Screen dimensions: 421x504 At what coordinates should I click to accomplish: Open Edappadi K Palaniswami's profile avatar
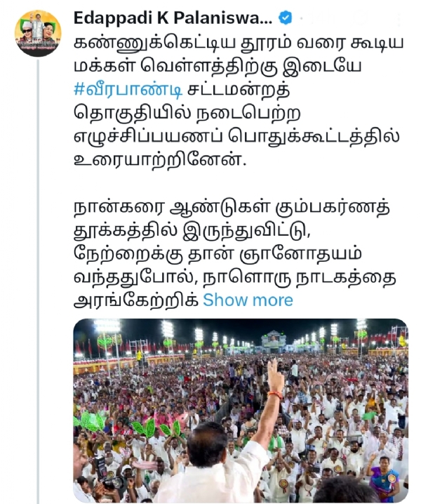38,33
